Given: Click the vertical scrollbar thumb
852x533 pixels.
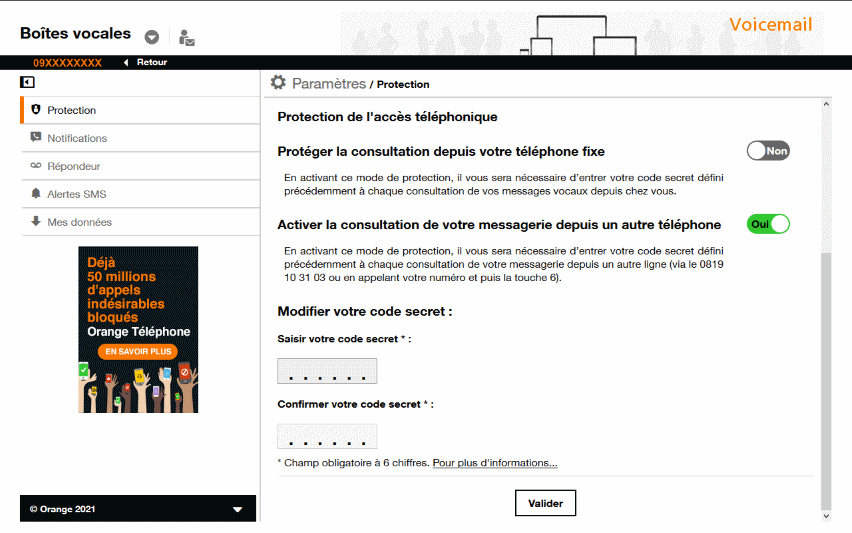Looking at the screenshot, I should [826, 381].
